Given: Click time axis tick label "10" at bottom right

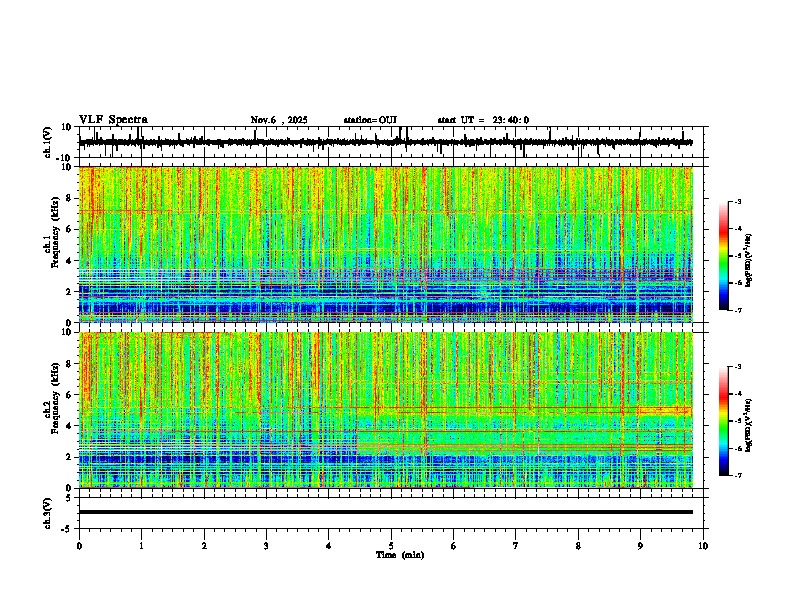Looking at the screenshot, I should 703,546.
